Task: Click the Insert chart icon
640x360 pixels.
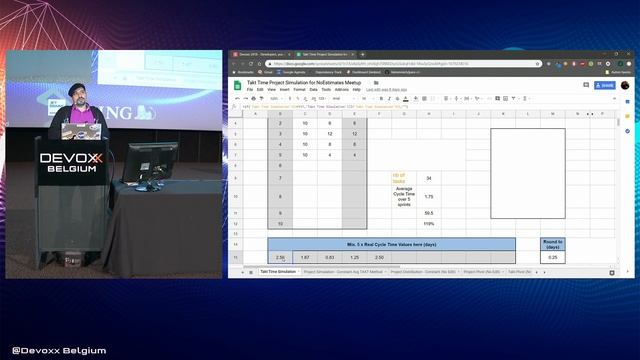Action: click(505, 98)
